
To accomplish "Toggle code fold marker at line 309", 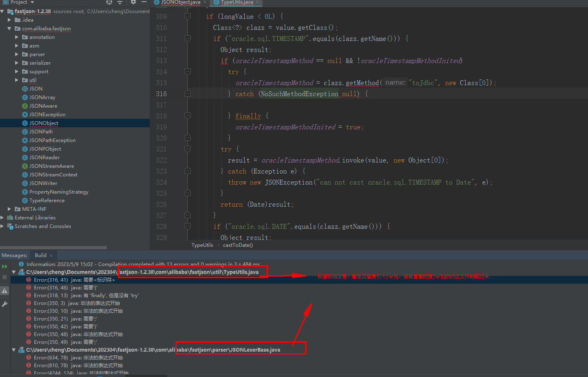I will (187, 16).
